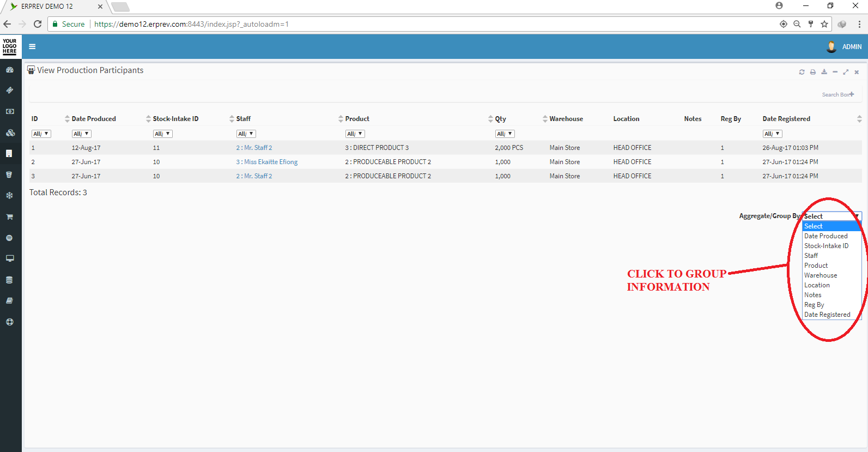Choose Notes in Group By list
Screen dimensions: 868x452
pyautogui.click(x=831, y=295)
